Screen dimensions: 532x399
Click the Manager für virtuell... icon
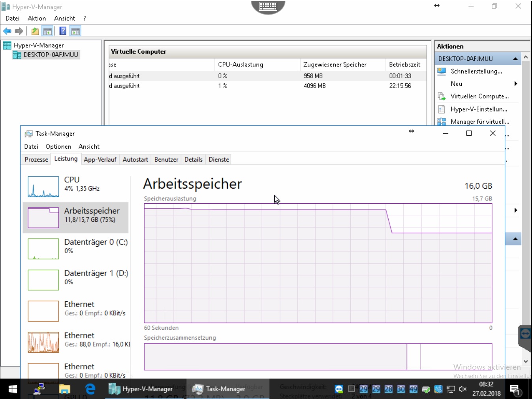[442, 122]
